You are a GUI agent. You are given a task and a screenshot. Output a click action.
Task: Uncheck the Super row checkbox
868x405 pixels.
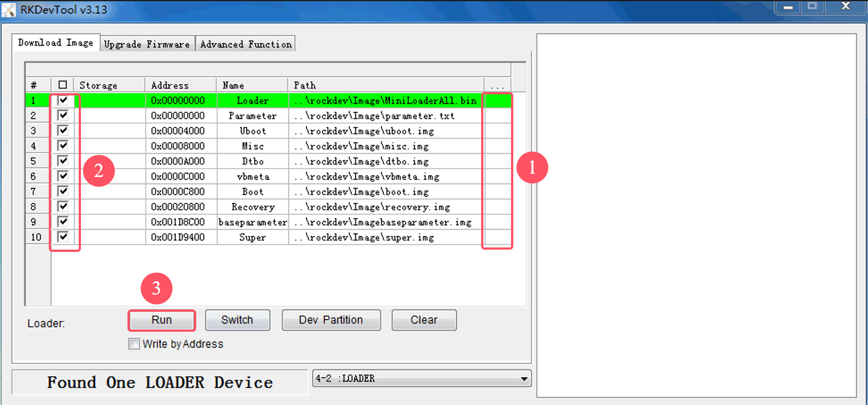tap(63, 237)
